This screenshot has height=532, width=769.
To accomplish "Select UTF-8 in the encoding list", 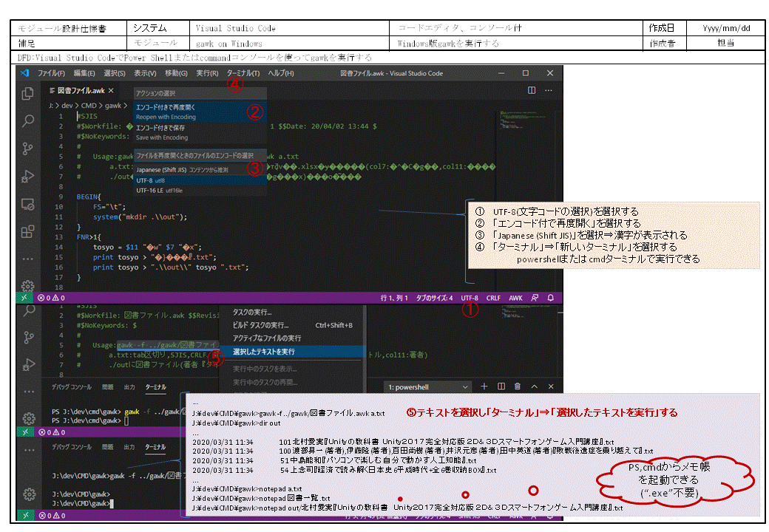I will [200, 180].
